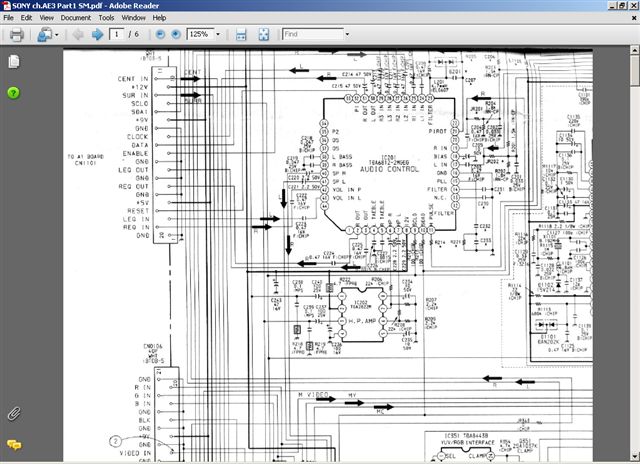Click the ENABLE connector pin label
The height and width of the screenshot is (464, 640).
click(x=136, y=153)
